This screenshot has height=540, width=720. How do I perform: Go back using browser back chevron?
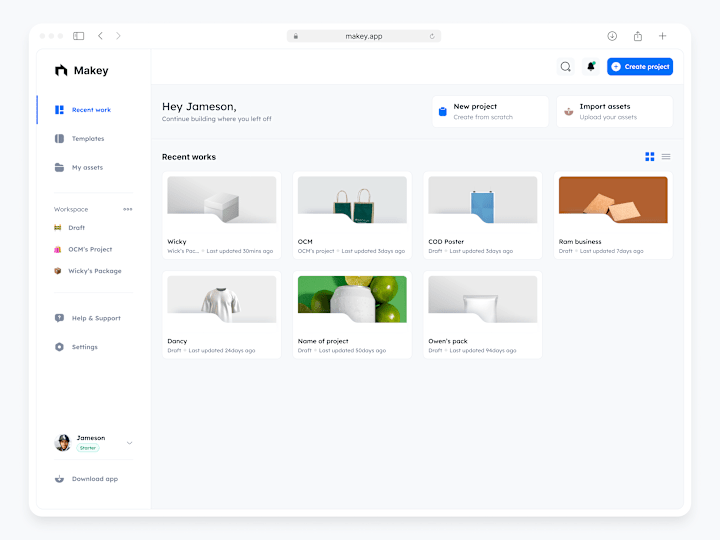[100, 36]
